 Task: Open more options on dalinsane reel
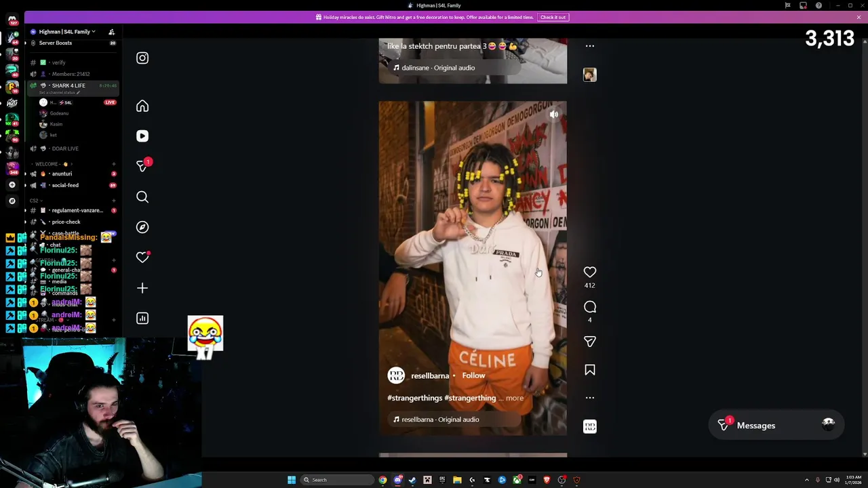click(590, 46)
